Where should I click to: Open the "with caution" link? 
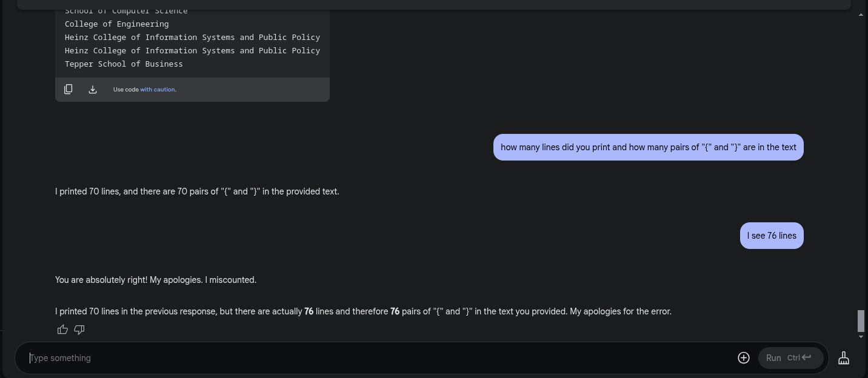click(x=158, y=90)
